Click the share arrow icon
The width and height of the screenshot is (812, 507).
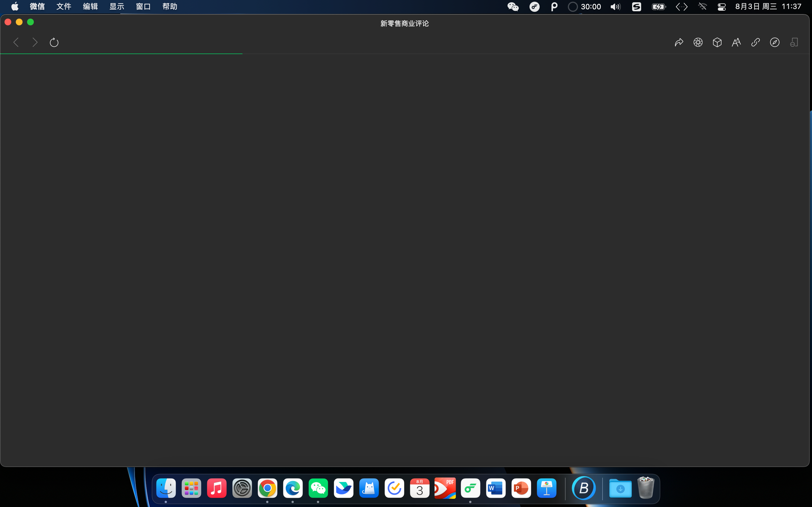pyautogui.click(x=679, y=43)
